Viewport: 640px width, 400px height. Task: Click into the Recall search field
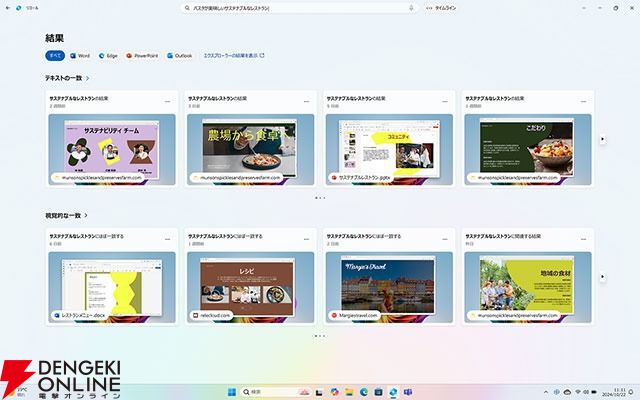click(300, 8)
